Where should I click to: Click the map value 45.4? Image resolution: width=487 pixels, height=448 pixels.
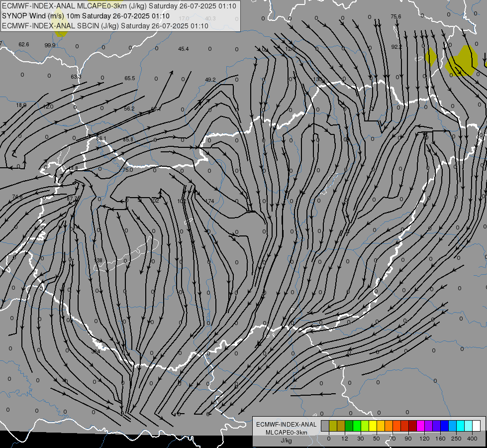click(x=183, y=49)
